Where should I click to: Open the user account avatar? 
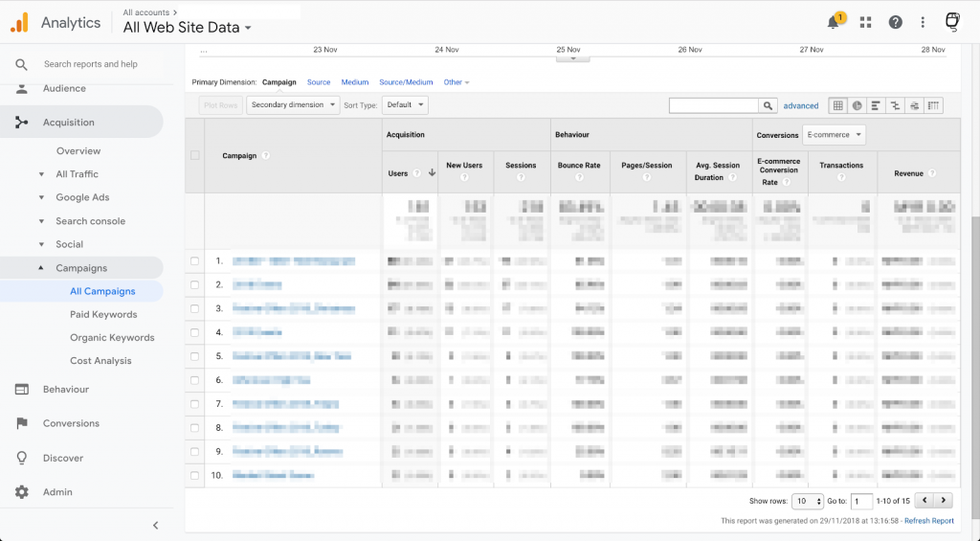[952, 22]
